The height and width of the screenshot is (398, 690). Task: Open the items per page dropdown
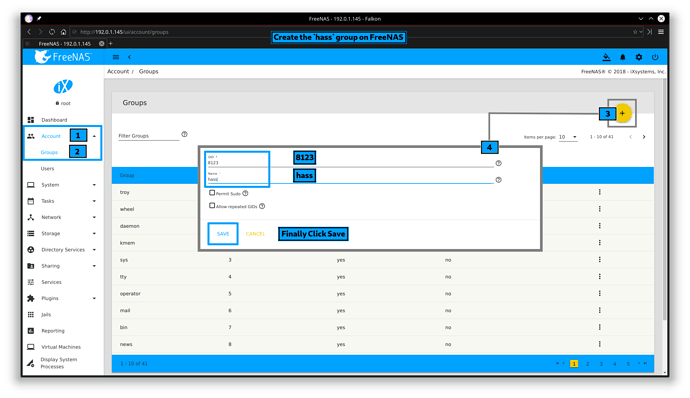click(x=568, y=137)
